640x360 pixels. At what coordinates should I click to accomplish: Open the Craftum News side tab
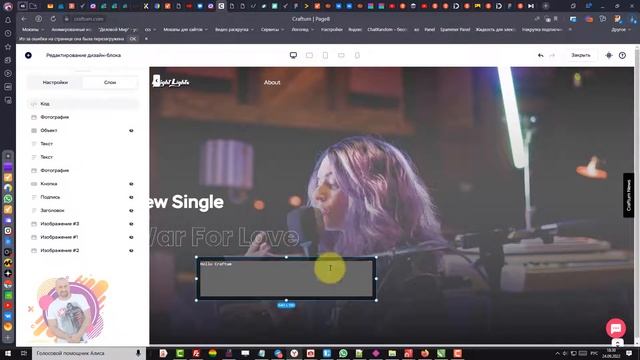click(x=629, y=195)
